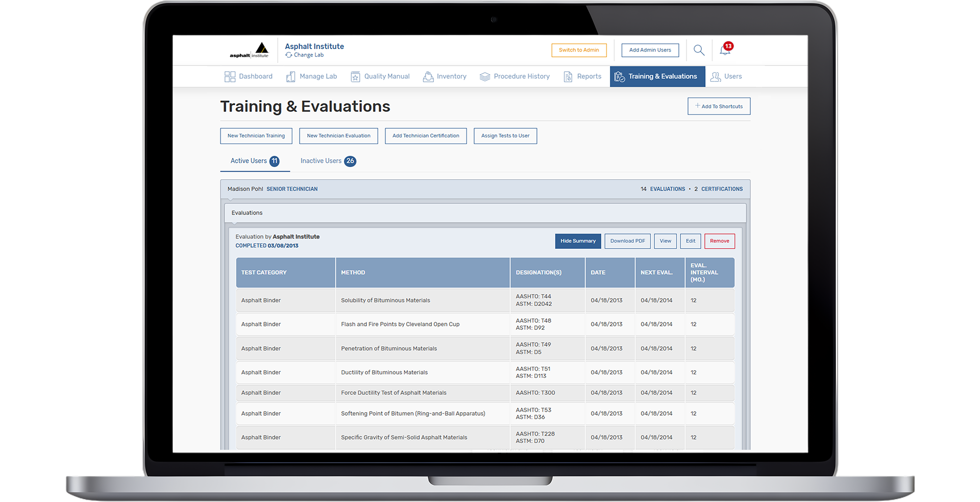Click the Change Lab refresh link
Image resolution: width=980 pixels, height=502 pixels.
pos(305,55)
